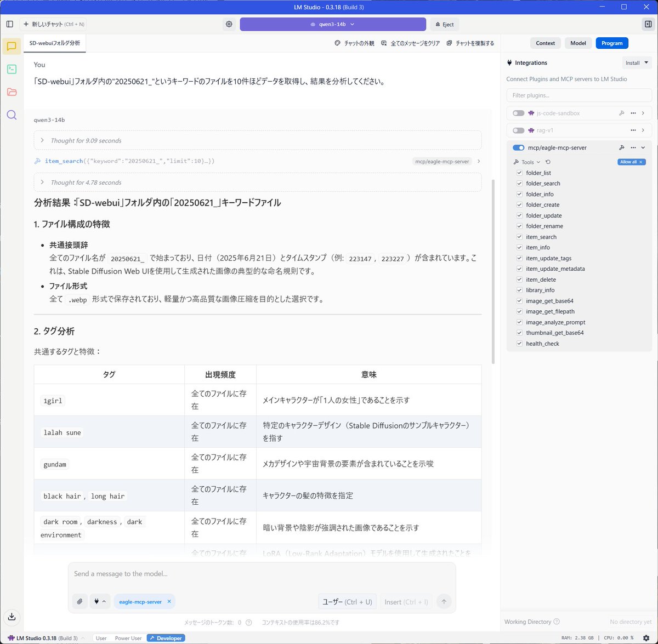Screen dimensions: 658x644
Task: Open the Chat view in left sidebar
Action: [x=12, y=46]
